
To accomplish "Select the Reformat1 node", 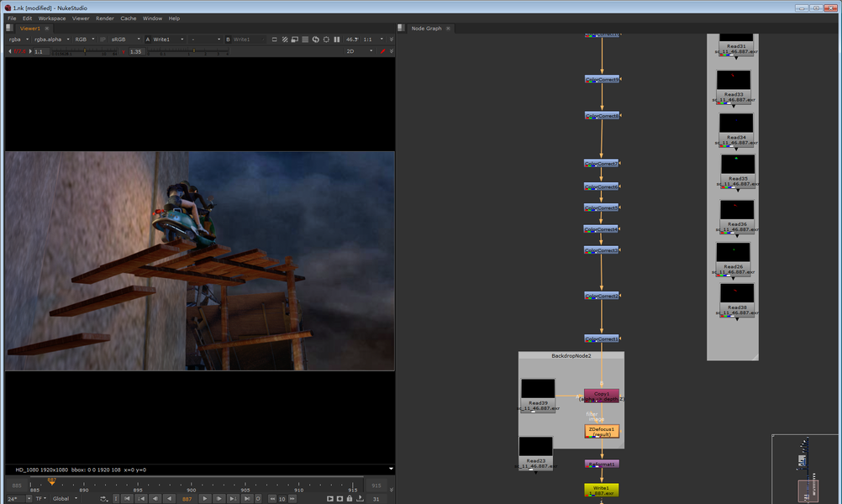I will pos(602,464).
